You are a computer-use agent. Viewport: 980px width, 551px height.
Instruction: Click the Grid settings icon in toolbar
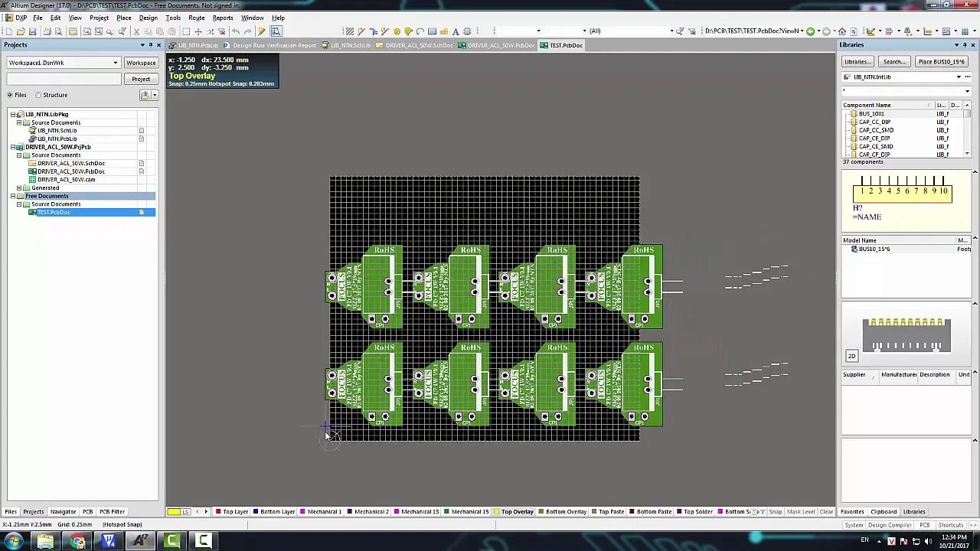(x=965, y=31)
